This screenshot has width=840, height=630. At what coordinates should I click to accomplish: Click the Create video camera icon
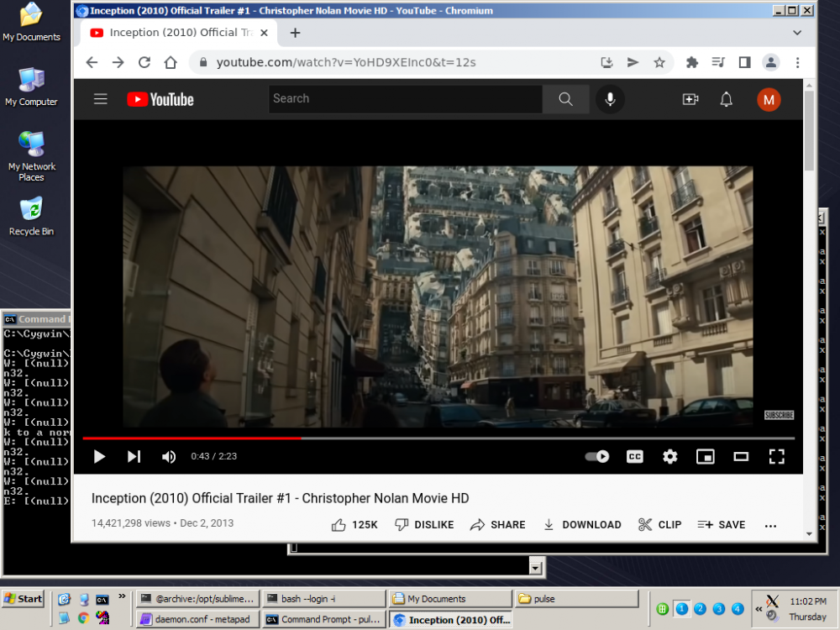coord(690,99)
